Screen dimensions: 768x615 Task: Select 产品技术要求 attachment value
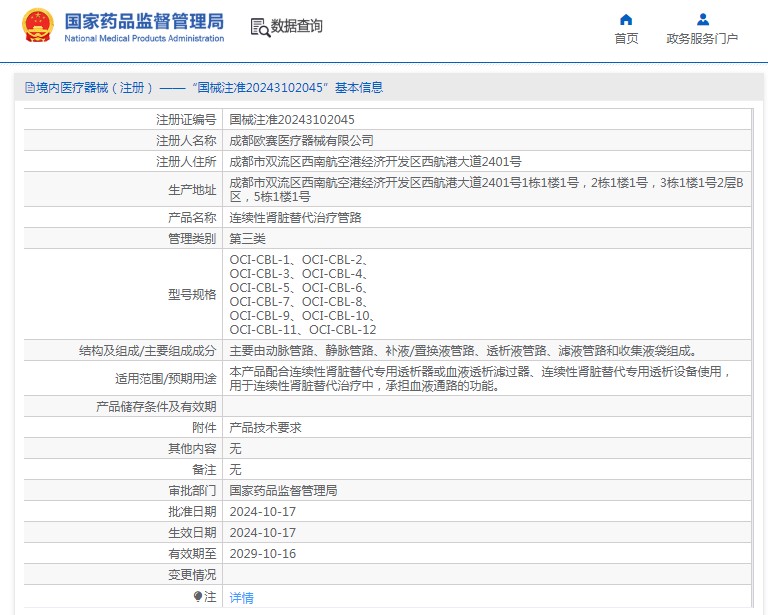(x=265, y=427)
